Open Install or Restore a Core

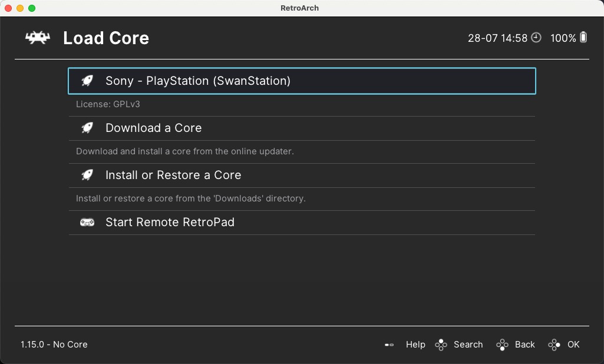point(173,175)
